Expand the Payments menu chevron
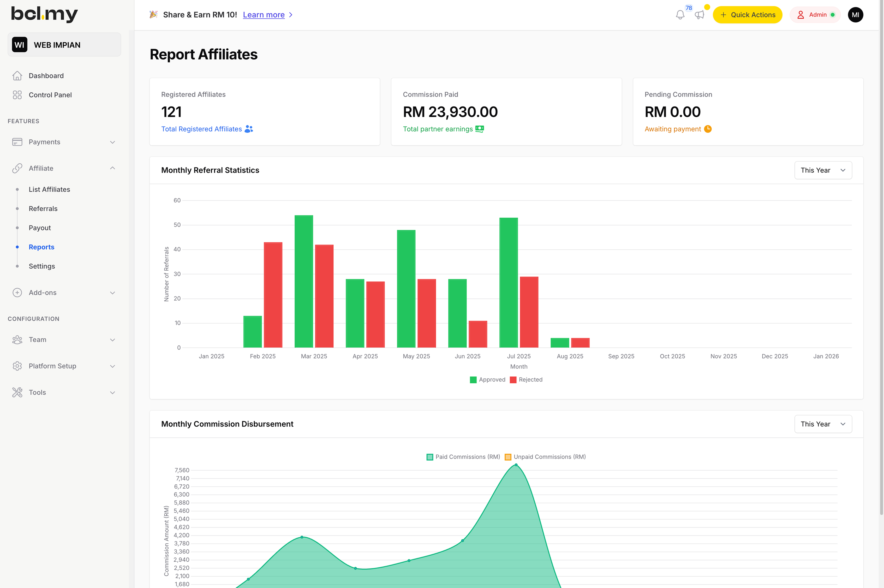 tap(113, 142)
